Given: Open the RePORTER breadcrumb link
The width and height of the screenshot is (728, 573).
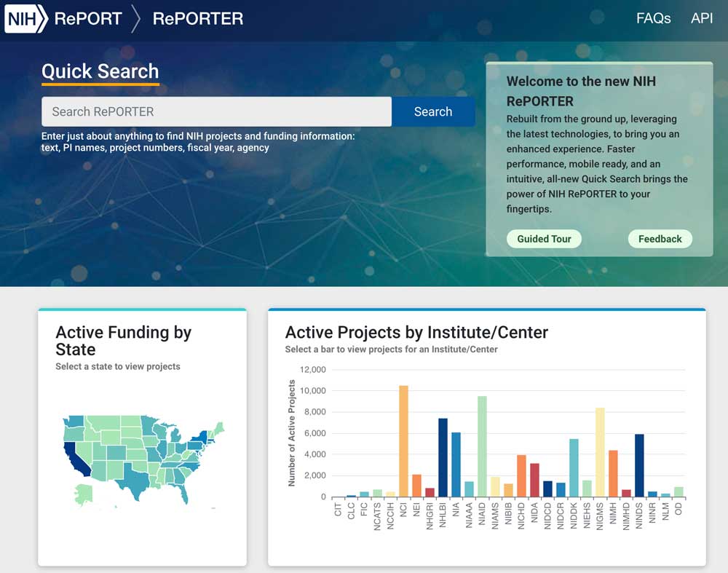Looking at the screenshot, I should [x=198, y=19].
